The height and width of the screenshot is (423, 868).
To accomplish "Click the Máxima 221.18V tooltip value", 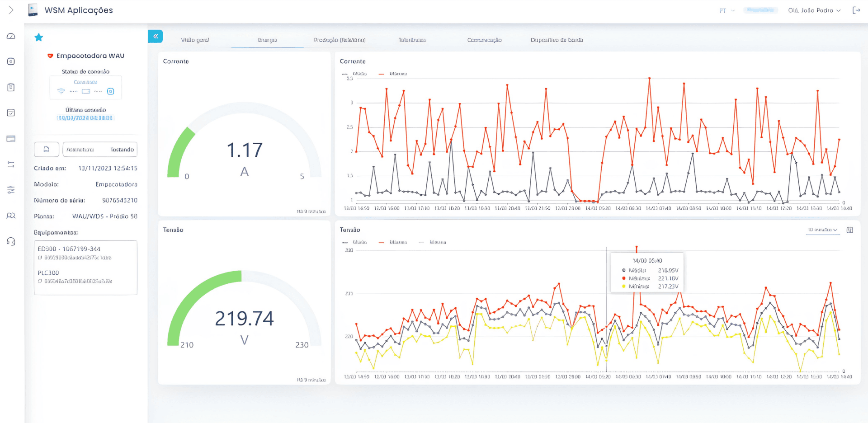I will (668, 278).
